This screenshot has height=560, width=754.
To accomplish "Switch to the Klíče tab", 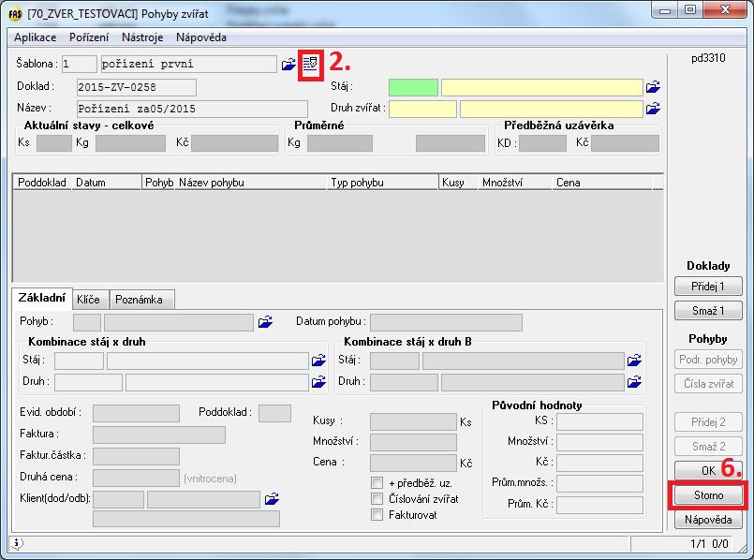I will pyautogui.click(x=89, y=300).
